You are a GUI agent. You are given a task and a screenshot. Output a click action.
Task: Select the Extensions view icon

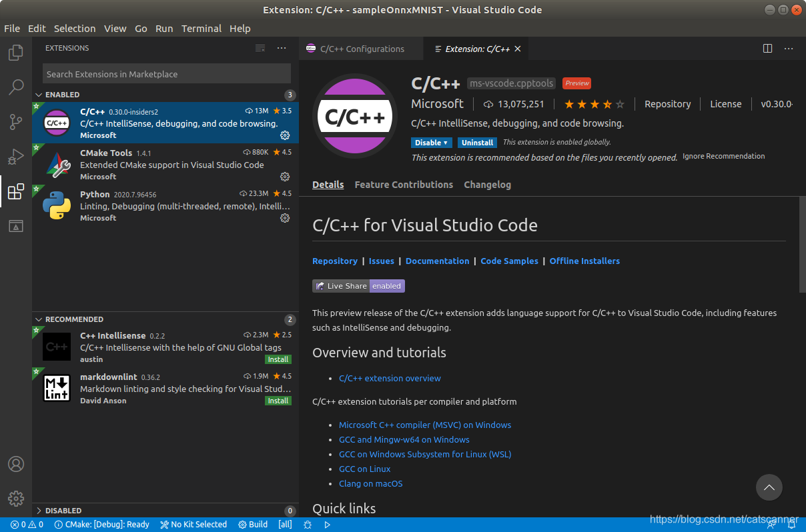click(16, 192)
